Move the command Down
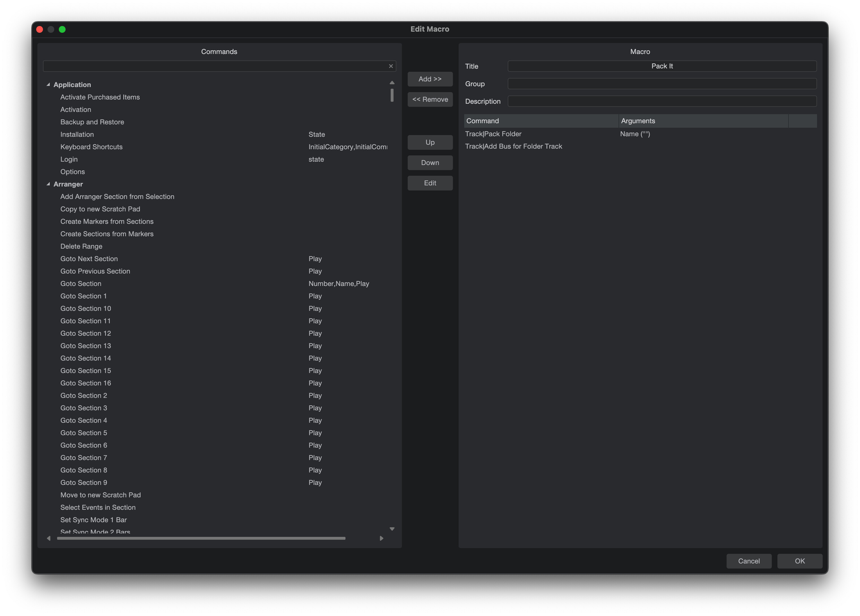Viewport: 860px width, 616px height. coord(430,163)
